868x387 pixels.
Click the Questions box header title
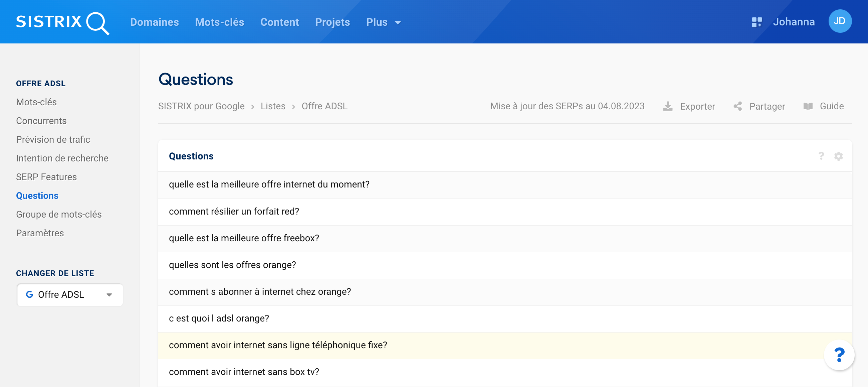pos(191,156)
